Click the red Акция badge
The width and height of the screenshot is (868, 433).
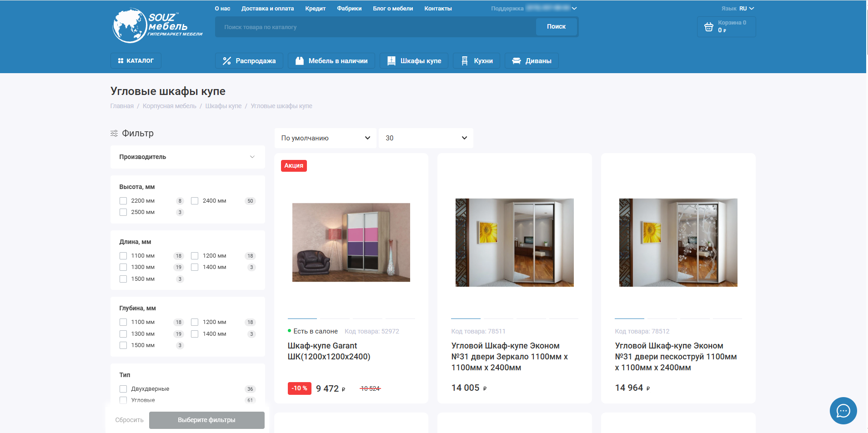(x=294, y=166)
